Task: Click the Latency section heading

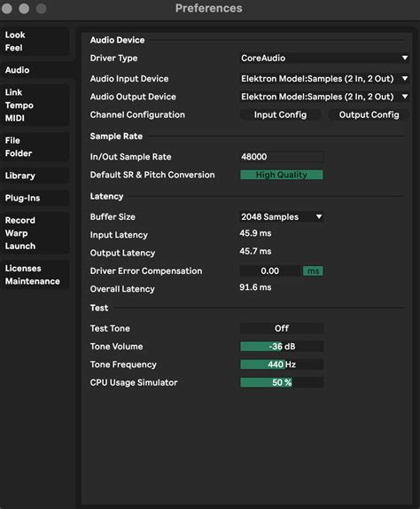Action: [106, 196]
